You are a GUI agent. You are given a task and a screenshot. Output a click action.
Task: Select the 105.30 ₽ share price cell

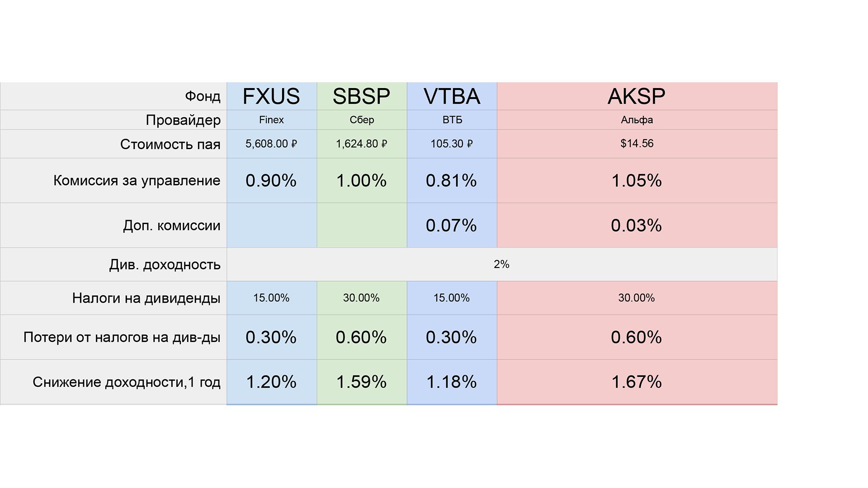coord(452,144)
